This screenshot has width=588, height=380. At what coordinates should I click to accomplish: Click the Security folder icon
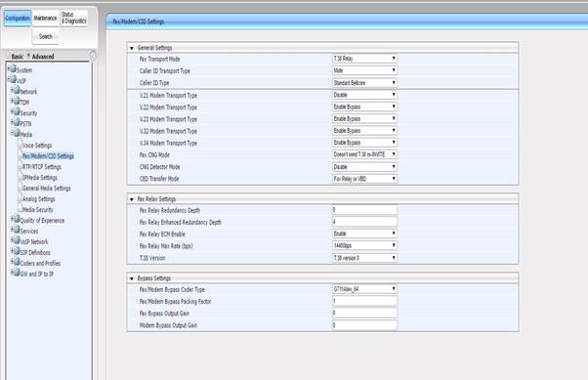coord(17,112)
